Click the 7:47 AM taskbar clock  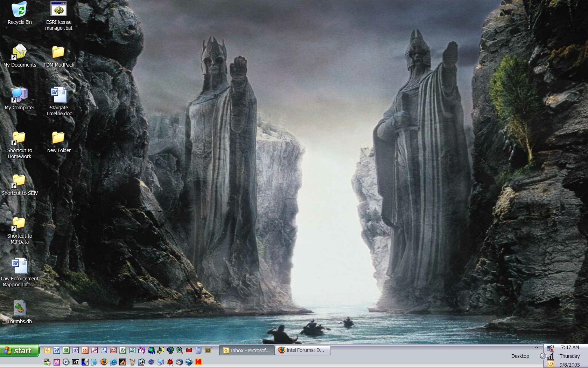(x=570, y=347)
